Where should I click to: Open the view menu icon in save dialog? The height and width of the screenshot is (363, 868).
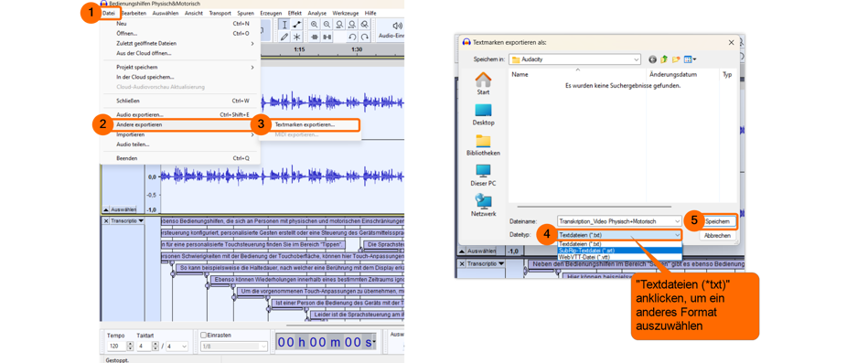click(690, 59)
